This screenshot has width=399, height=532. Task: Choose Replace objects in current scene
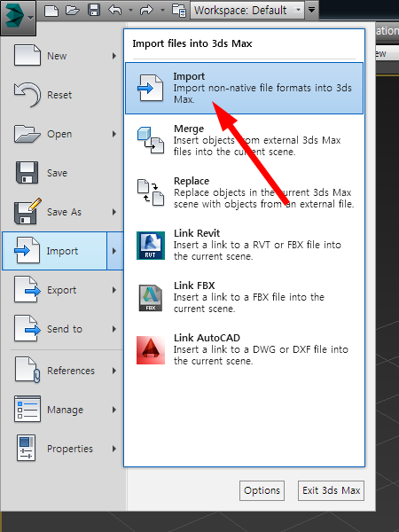(245, 192)
